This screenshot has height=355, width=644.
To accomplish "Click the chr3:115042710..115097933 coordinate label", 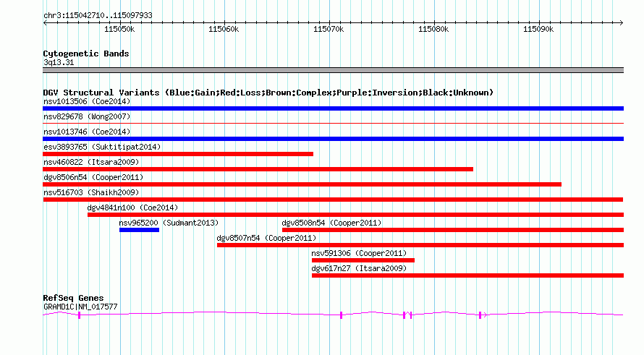I will [x=98, y=15].
